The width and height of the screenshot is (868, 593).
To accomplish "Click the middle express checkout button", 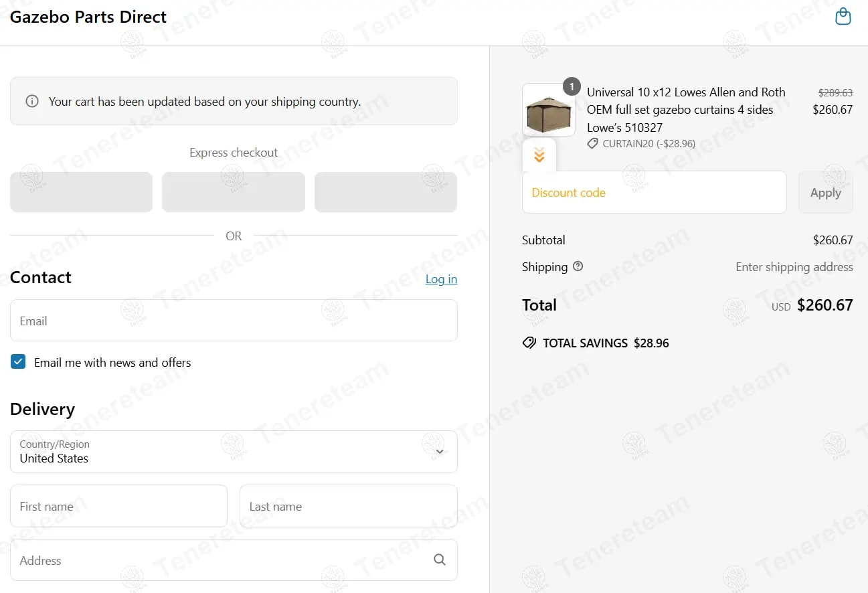I will click(x=234, y=192).
